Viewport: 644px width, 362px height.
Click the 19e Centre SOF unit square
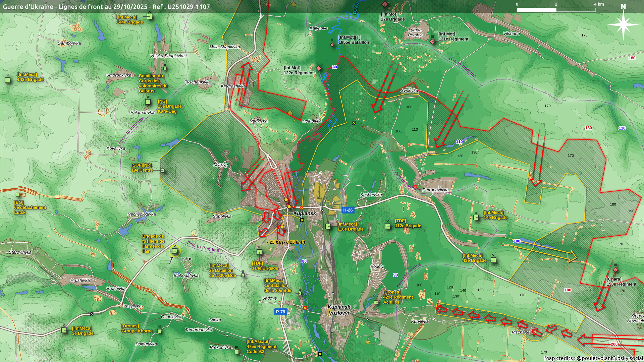pyautogui.click(x=163, y=171)
